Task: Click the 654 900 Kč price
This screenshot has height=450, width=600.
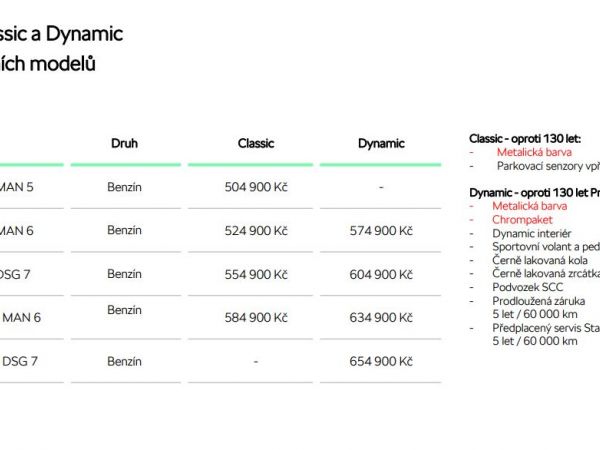Action: (x=381, y=361)
